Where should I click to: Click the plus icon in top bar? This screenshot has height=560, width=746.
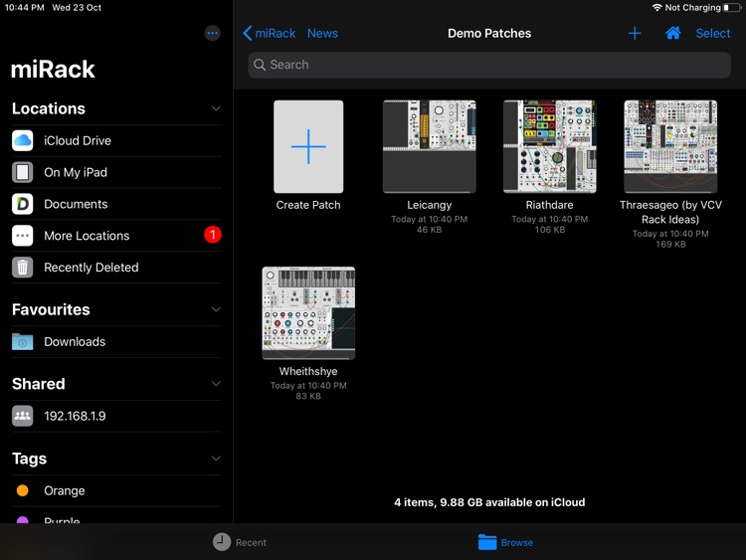click(635, 33)
